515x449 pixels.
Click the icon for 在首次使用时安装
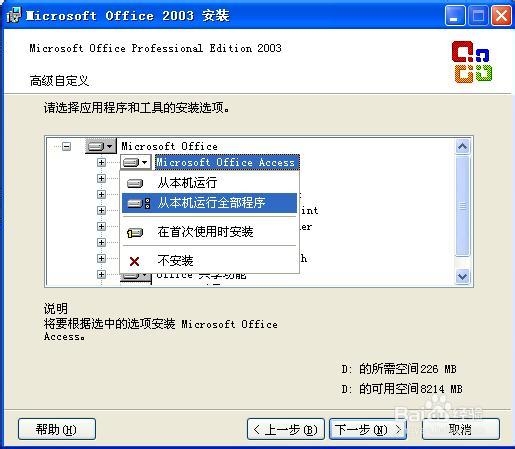point(135,232)
